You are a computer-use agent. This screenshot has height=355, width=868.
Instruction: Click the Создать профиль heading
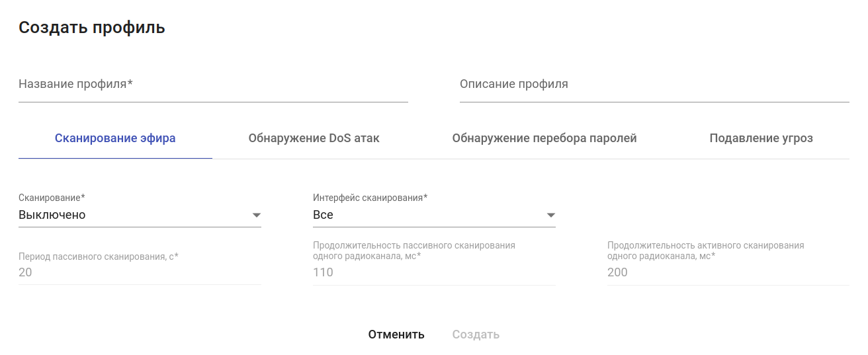(x=92, y=28)
